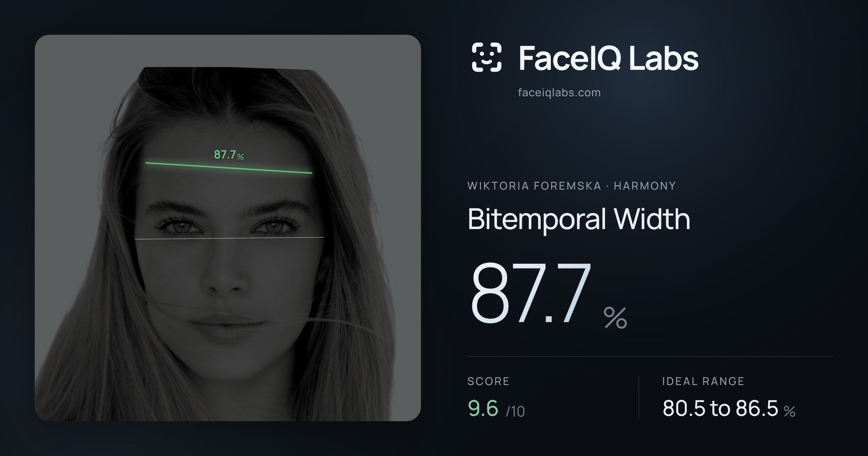The width and height of the screenshot is (868, 456).
Task: Click the '80.5 to 86.5 %' range value
Action: (729, 409)
